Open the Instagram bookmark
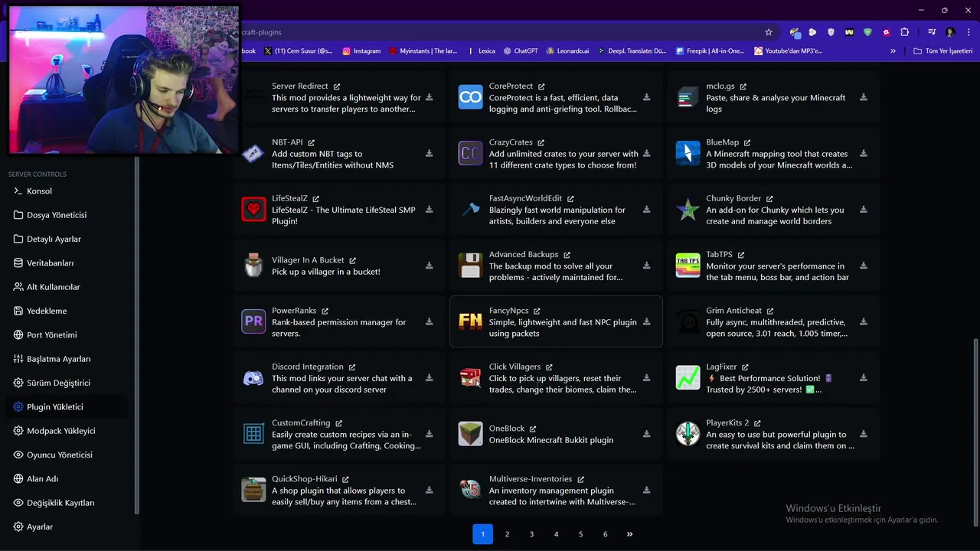Image resolution: width=980 pixels, height=551 pixels. pyautogui.click(x=361, y=51)
